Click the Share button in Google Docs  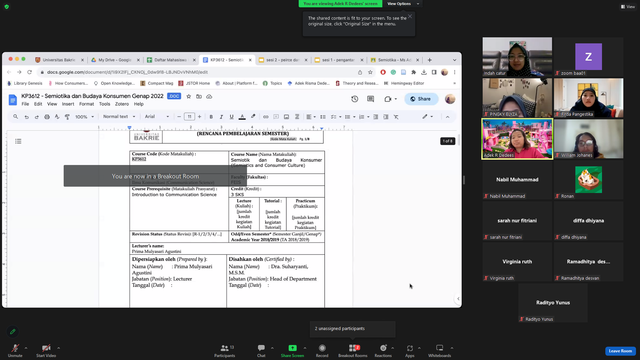tap(421, 99)
